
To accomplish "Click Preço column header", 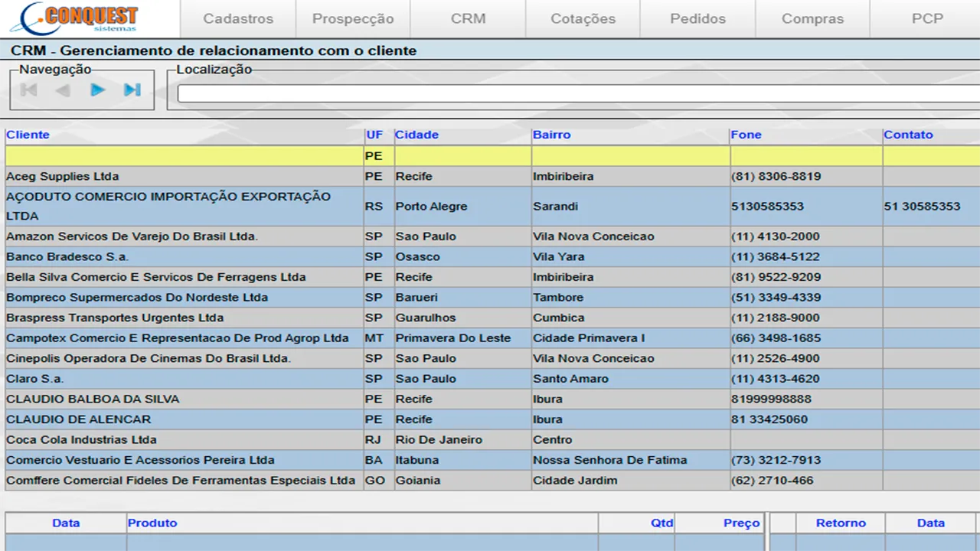I will coord(742,523).
